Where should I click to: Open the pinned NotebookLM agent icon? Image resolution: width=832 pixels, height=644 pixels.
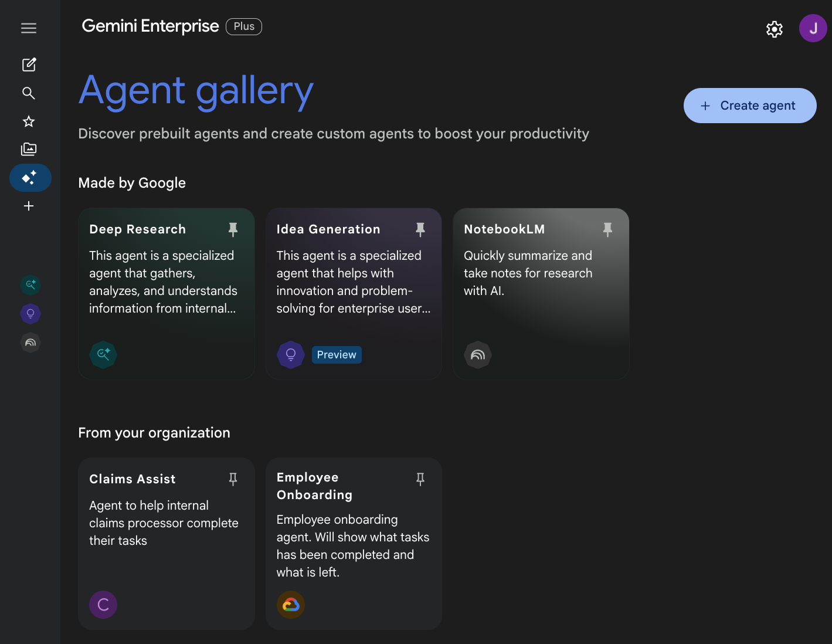pos(30,342)
